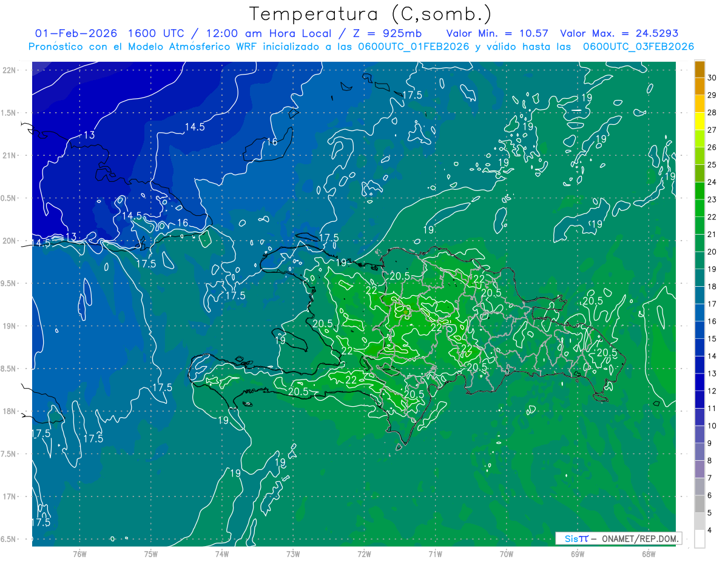728x562 pixels.
Task: Click the "18N" latitude axis label
Action: [x=10, y=411]
